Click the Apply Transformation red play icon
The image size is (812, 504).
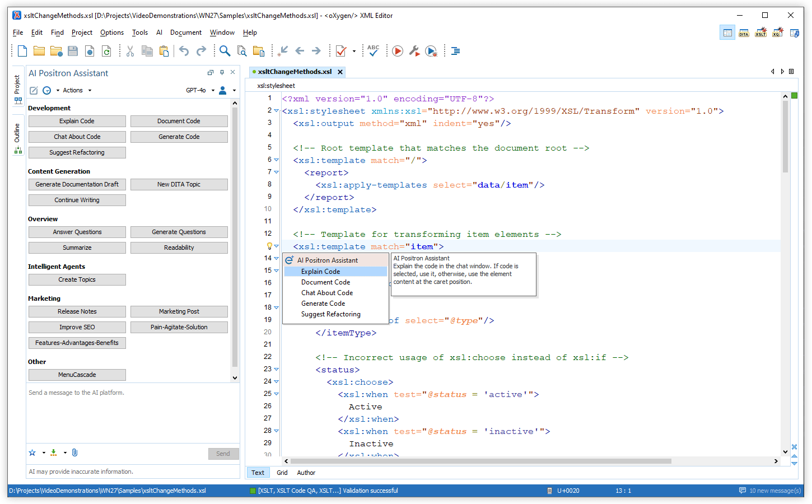[x=398, y=51]
